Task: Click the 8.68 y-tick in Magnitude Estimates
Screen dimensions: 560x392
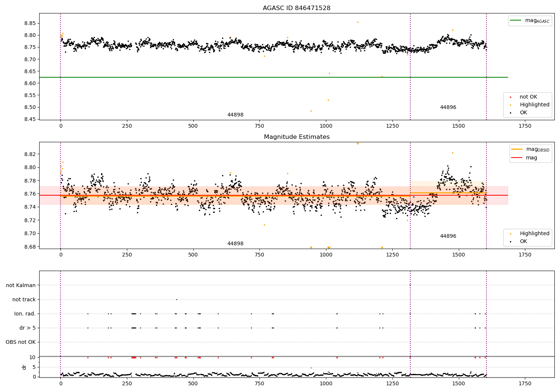Action: coord(30,247)
